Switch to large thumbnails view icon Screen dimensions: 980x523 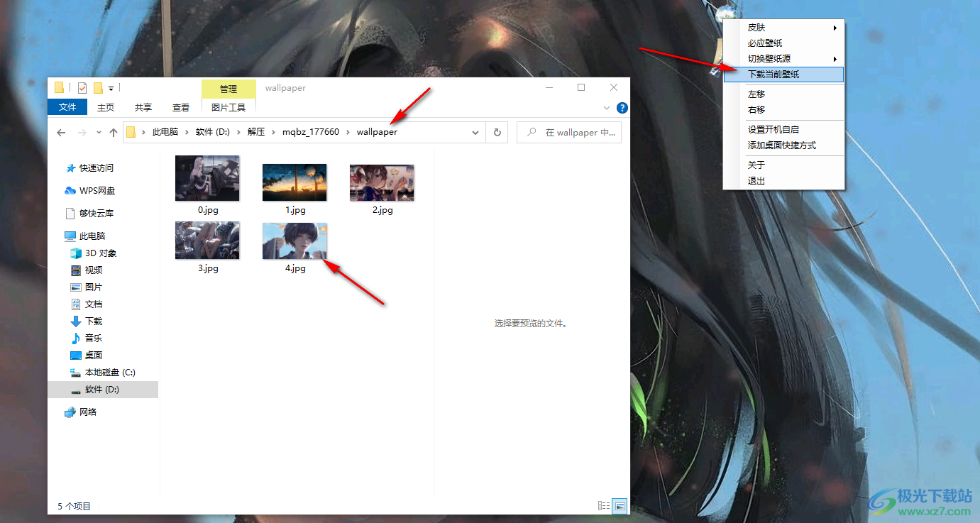(620, 506)
